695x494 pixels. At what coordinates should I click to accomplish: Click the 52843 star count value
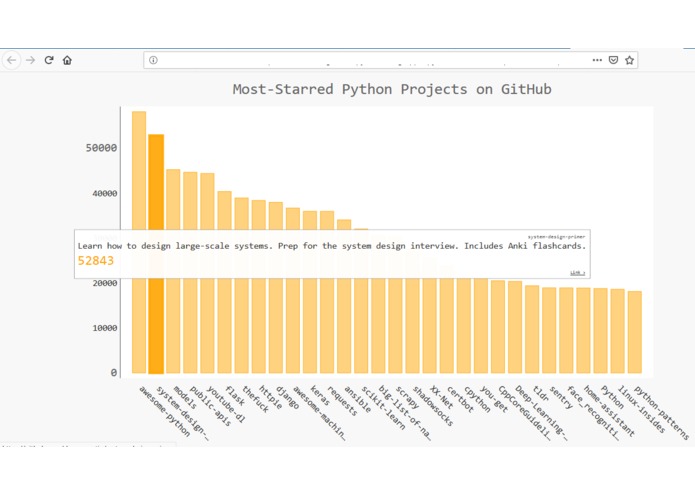pos(96,261)
